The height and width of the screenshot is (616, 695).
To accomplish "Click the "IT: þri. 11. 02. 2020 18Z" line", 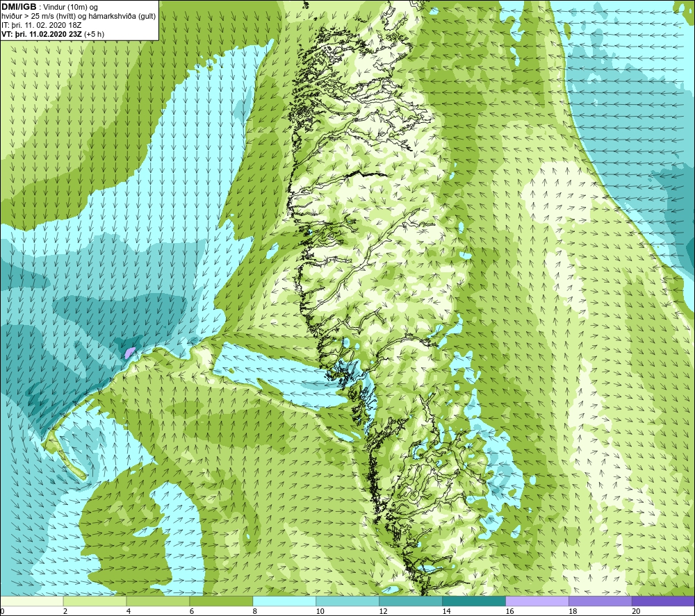I will [41, 25].
